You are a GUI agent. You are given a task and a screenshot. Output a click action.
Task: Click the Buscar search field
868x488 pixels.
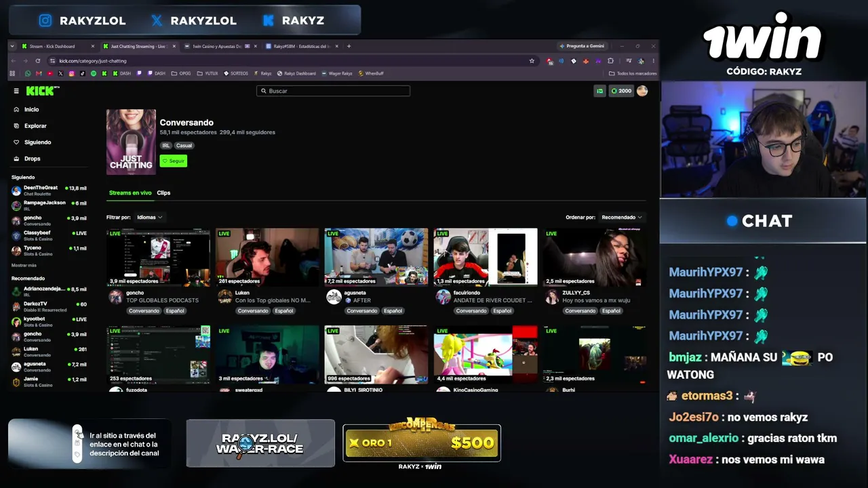[333, 91]
